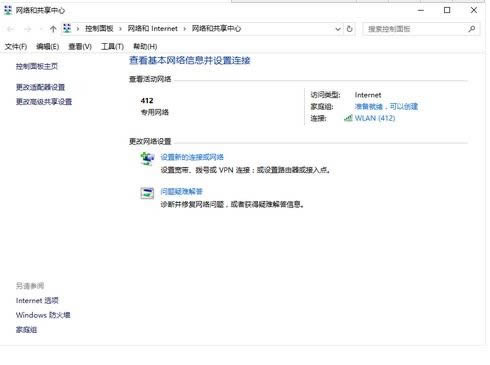Click the Forward navigation arrow
Screen dimensions: 490x365
click(28, 29)
